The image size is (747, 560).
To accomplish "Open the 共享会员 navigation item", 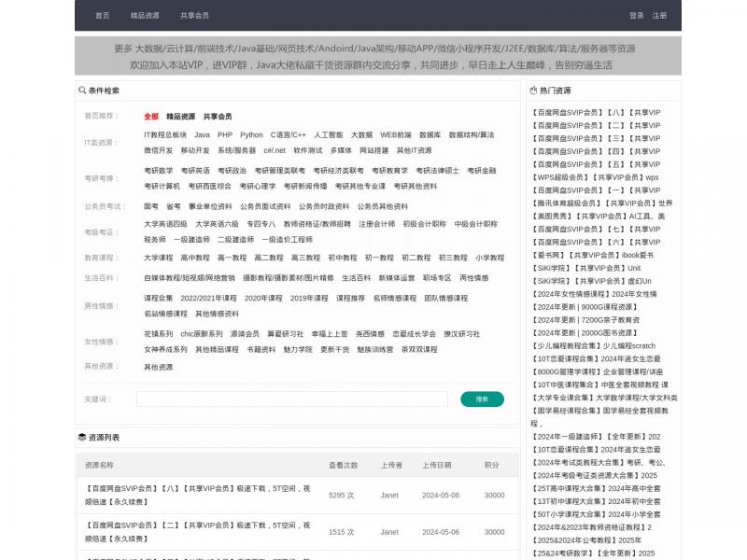I will 194,16.
